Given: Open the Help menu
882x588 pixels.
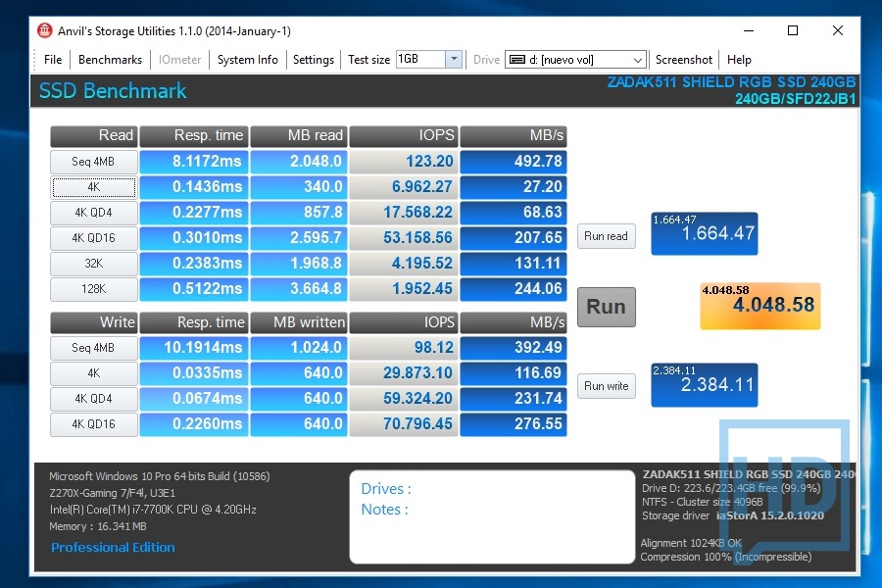Looking at the screenshot, I should point(739,60).
